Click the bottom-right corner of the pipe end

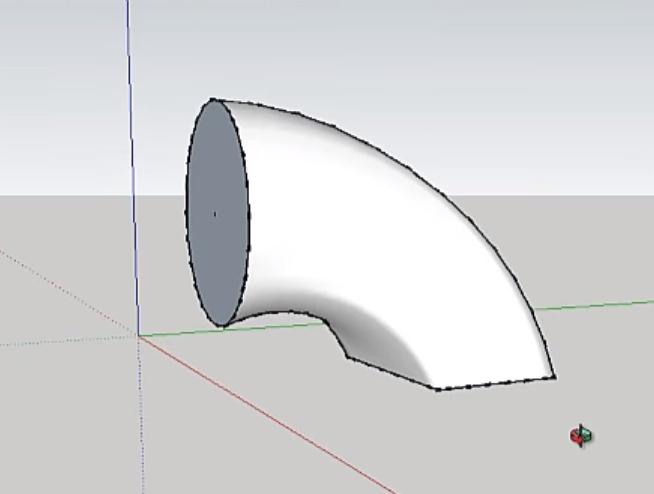554,377
